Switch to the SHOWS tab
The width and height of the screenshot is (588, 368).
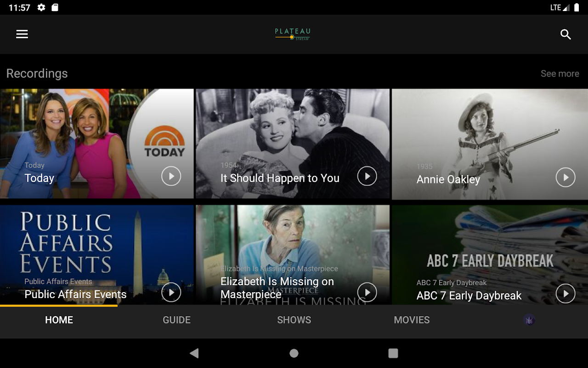pyautogui.click(x=294, y=320)
